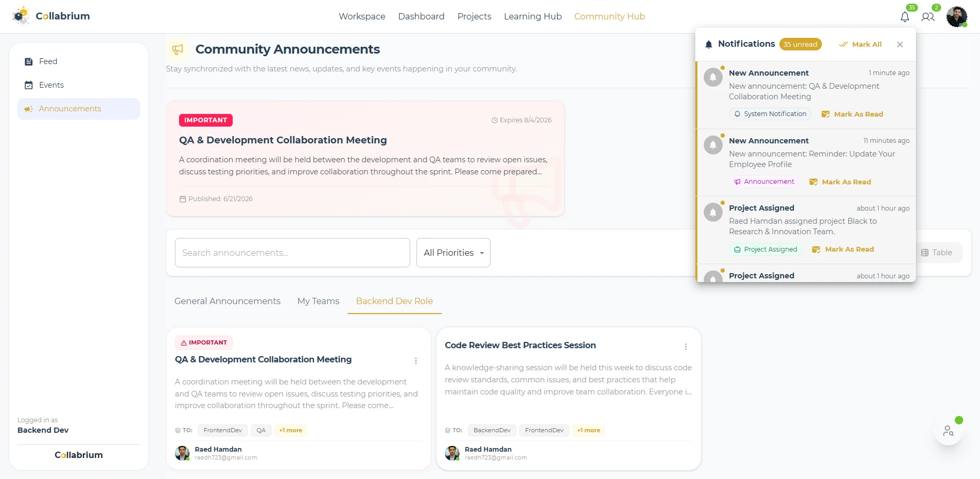Mark the QA & Development notification as read

point(852,114)
